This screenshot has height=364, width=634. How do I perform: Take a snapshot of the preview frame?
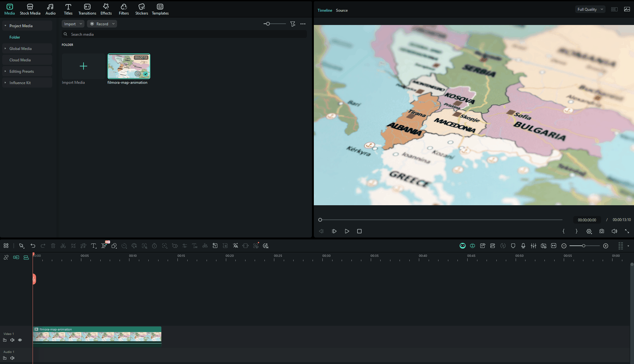601,231
